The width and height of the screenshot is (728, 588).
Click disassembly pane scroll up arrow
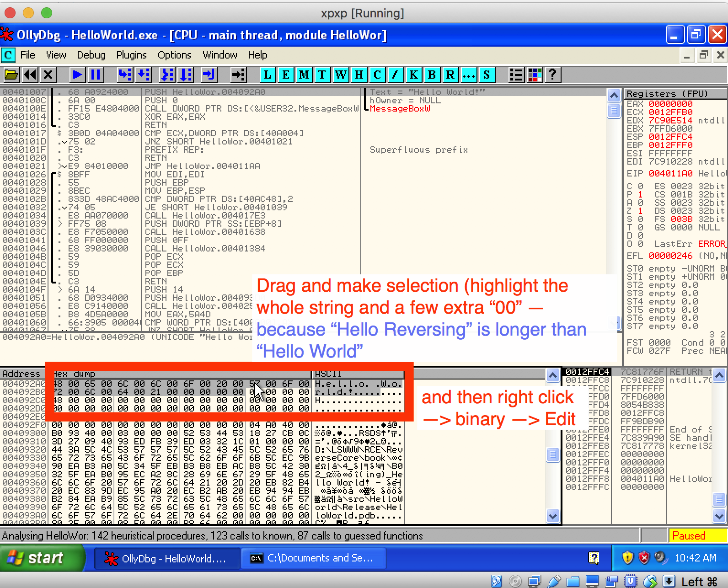click(614, 95)
